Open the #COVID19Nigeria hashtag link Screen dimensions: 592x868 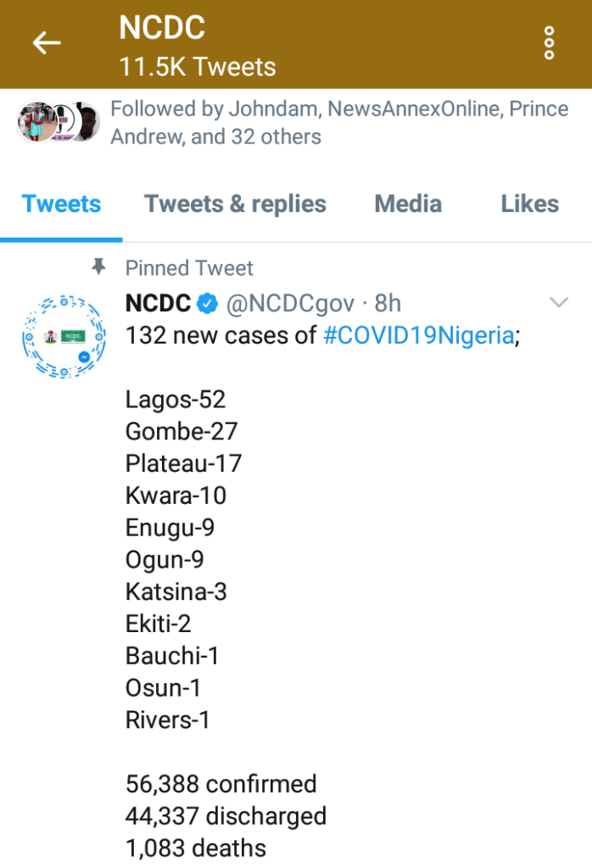pyautogui.click(x=419, y=336)
